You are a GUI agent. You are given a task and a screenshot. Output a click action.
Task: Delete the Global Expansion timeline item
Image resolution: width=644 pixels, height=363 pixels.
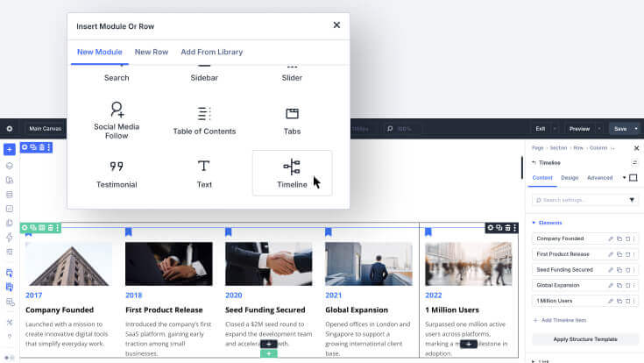[627, 285]
